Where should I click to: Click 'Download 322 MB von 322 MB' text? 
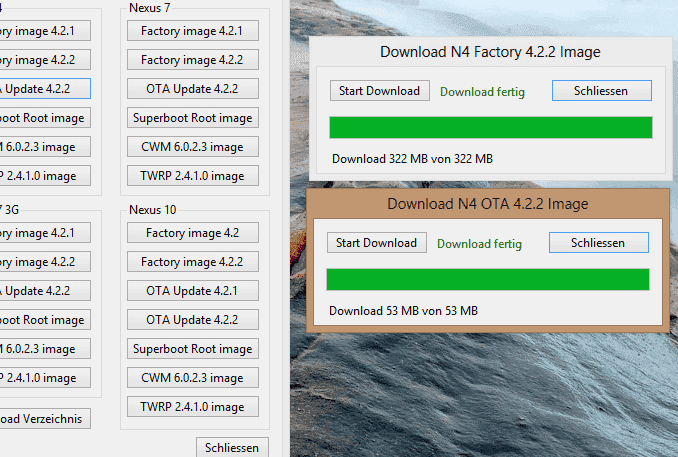(413, 159)
